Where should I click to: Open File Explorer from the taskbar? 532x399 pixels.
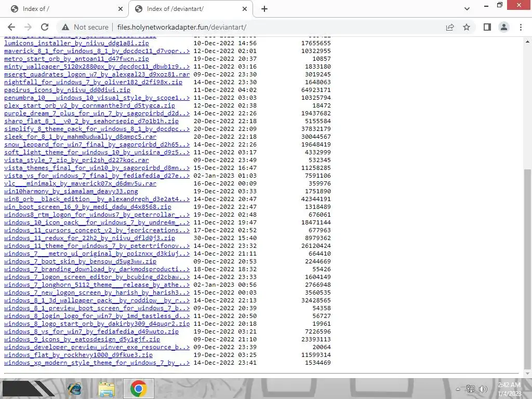[x=106, y=389]
